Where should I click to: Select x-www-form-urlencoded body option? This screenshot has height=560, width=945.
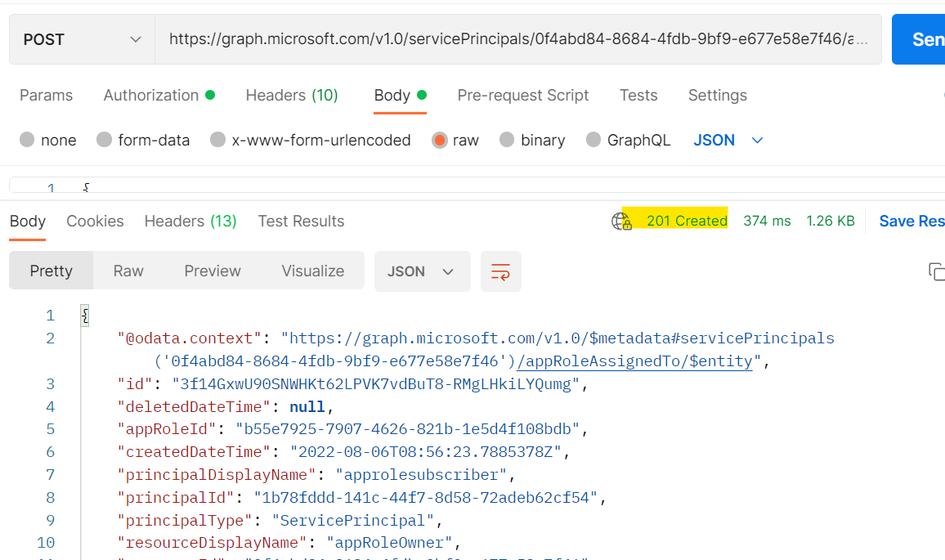pos(217,140)
